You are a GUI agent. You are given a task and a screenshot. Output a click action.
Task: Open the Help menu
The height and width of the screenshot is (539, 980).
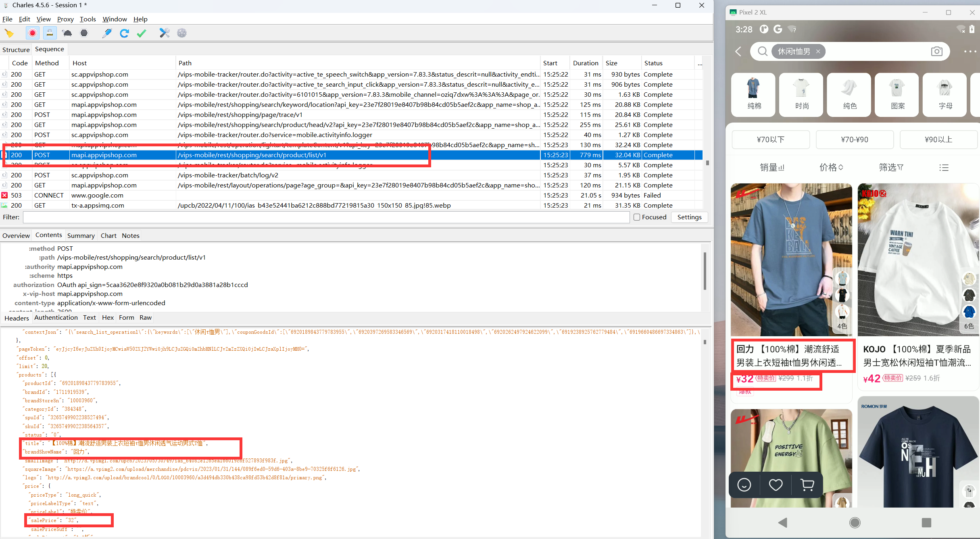[140, 19]
